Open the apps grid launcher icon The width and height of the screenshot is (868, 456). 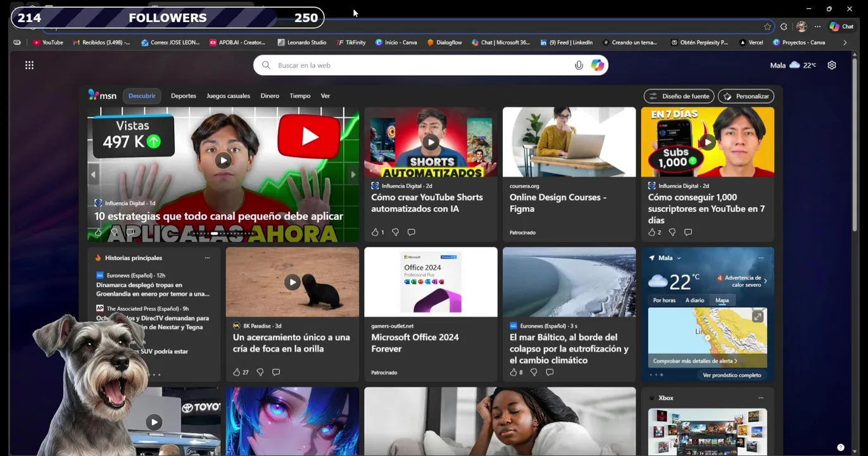pos(29,65)
